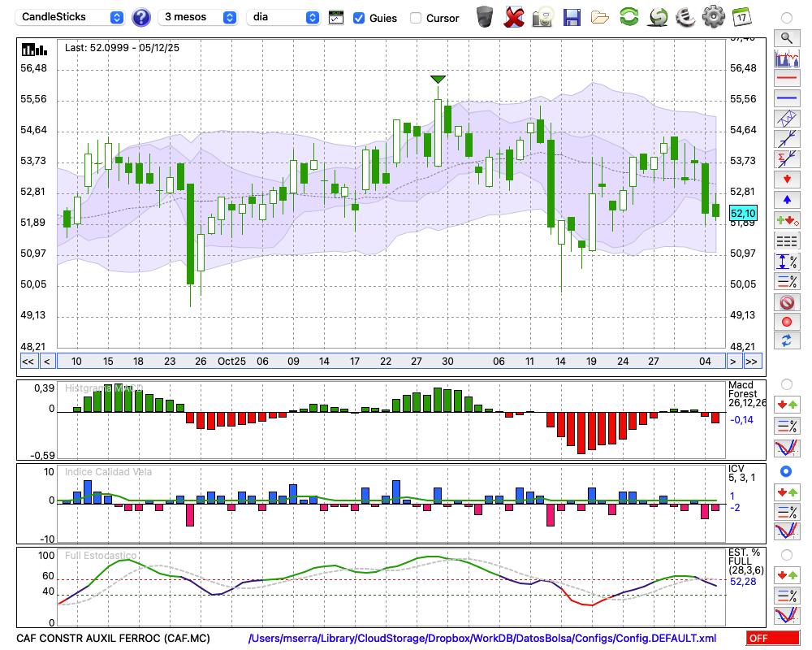Click the red record dot icon
Image resolution: width=812 pixels, height=650 pixels.
point(787,322)
